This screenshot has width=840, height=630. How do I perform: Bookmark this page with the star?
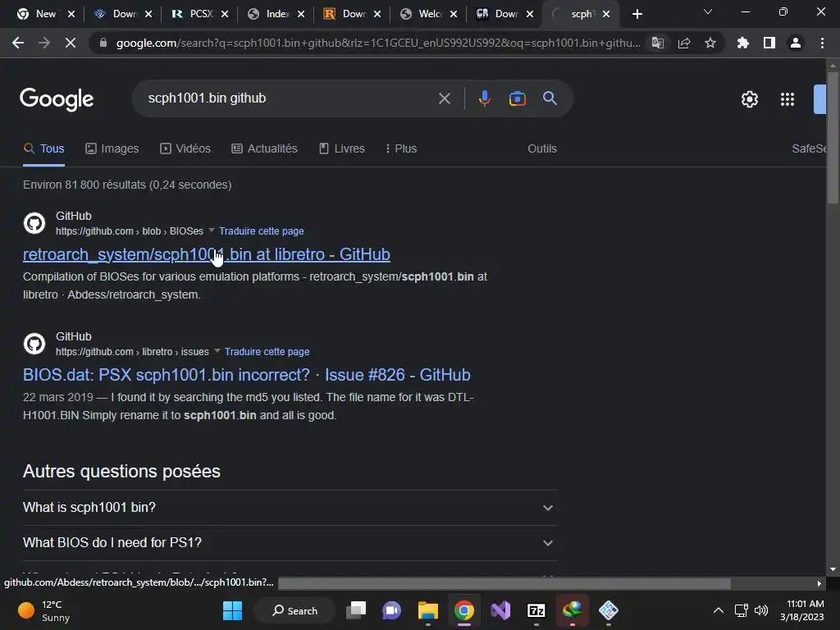coord(710,43)
